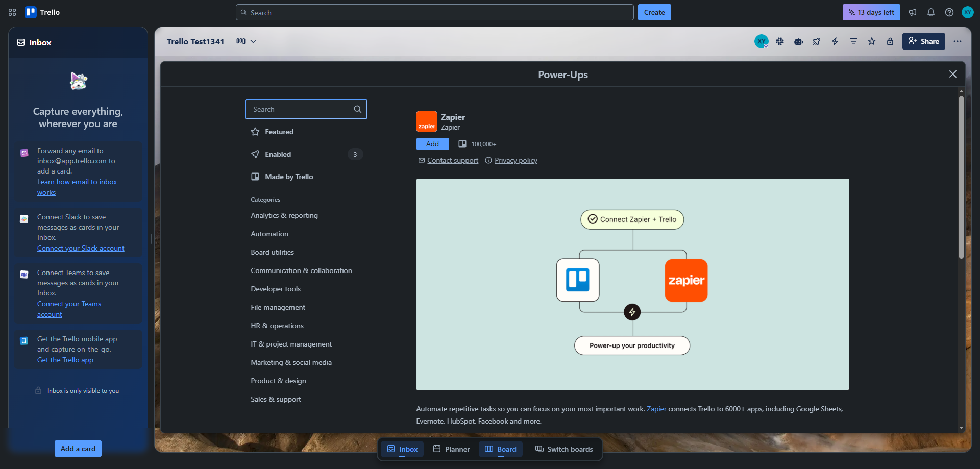Switch to Planner in bottom bar
980x469 pixels.
[451, 449]
